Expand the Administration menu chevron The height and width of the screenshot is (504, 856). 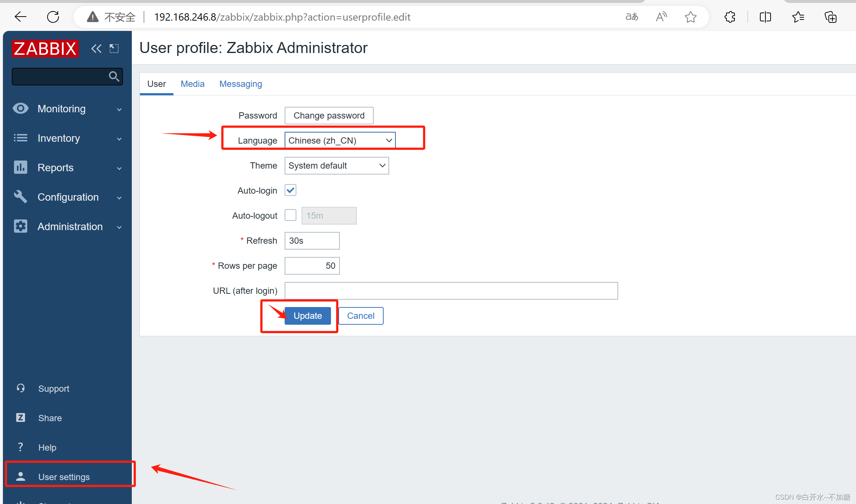(119, 227)
